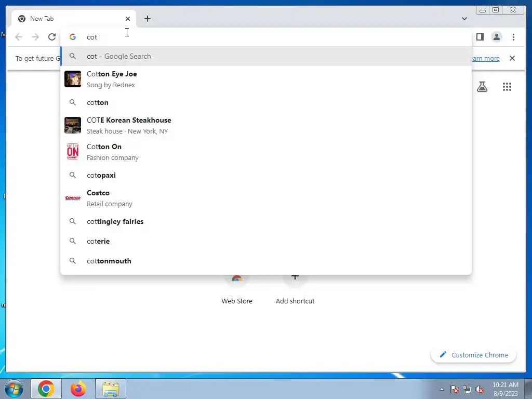The image size is (532, 399).
Task: Open the Web Store shortcut
Action: click(x=237, y=290)
